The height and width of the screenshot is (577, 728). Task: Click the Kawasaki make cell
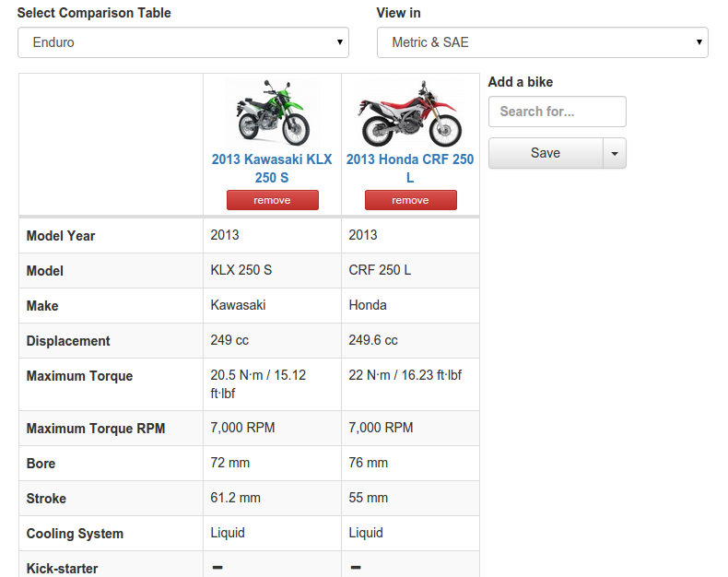click(272, 305)
